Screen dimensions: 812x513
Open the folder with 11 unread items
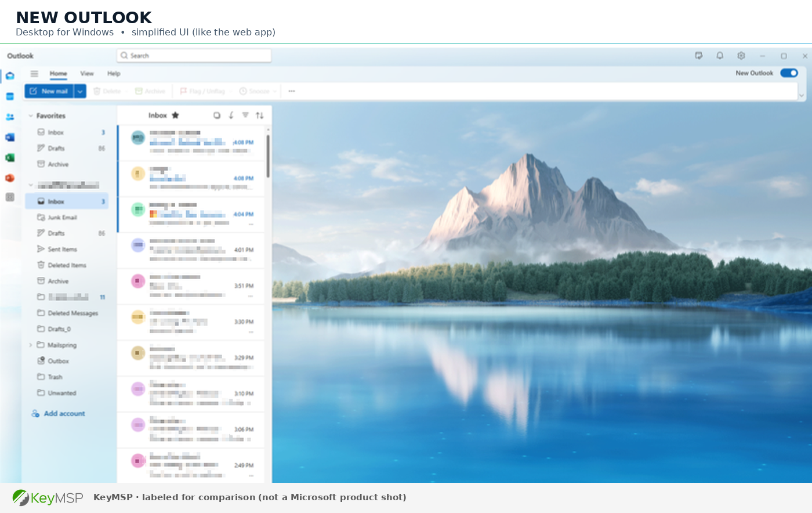(x=67, y=297)
